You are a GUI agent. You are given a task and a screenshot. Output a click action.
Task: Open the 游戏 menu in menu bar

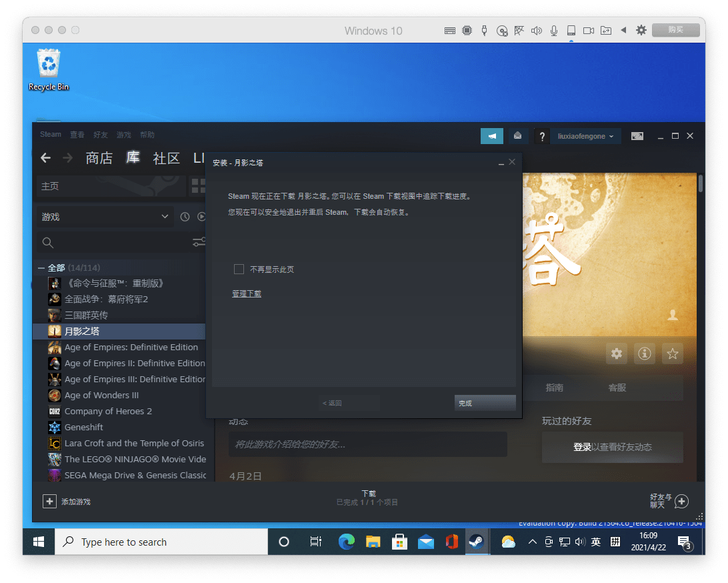click(x=123, y=135)
